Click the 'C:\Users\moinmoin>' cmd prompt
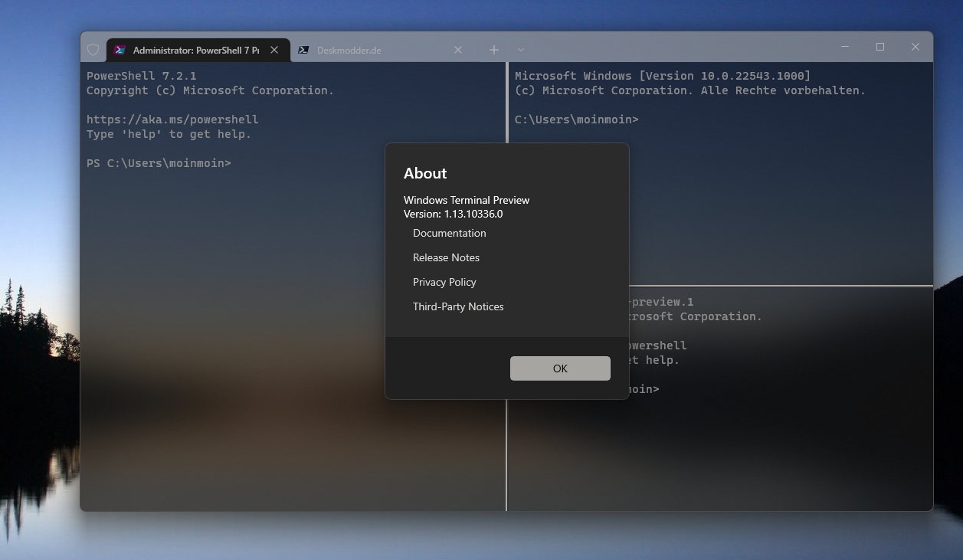The height and width of the screenshot is (560, 963). click(x=577, y=120)
